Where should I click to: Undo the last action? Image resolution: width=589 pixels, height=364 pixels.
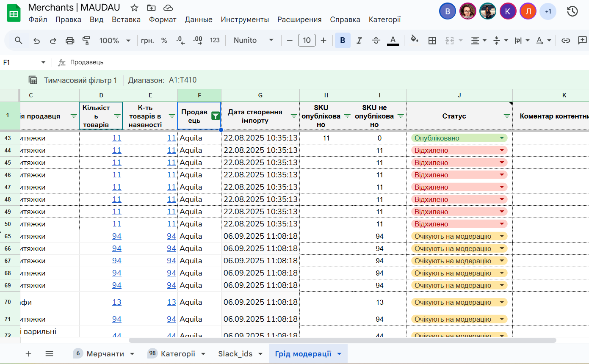37,41
